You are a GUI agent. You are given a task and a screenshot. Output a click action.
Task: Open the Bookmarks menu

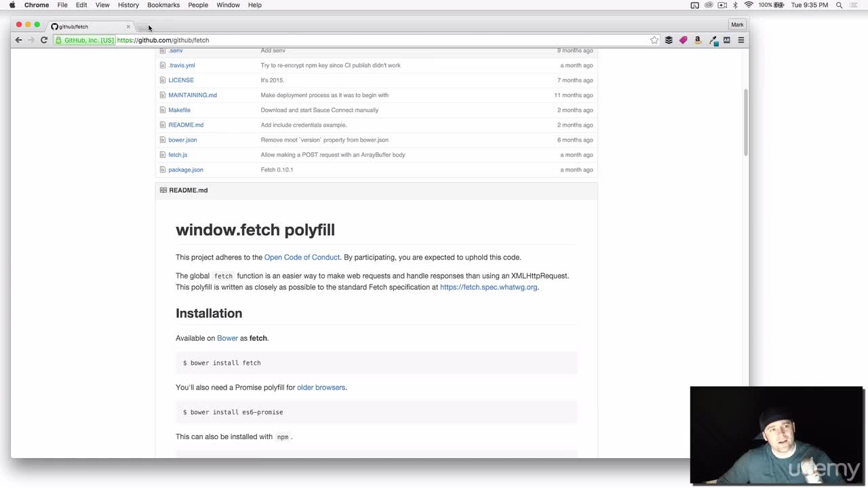[163, 5]
